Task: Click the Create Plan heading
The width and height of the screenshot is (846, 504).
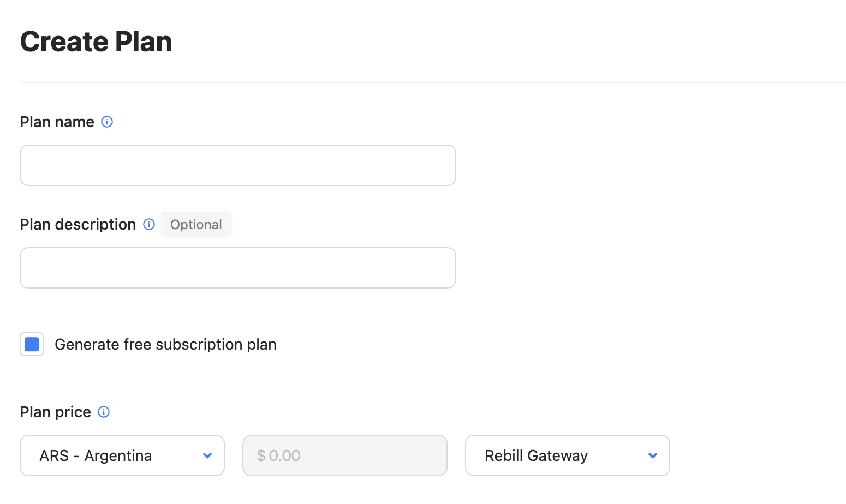Action: 96,41
